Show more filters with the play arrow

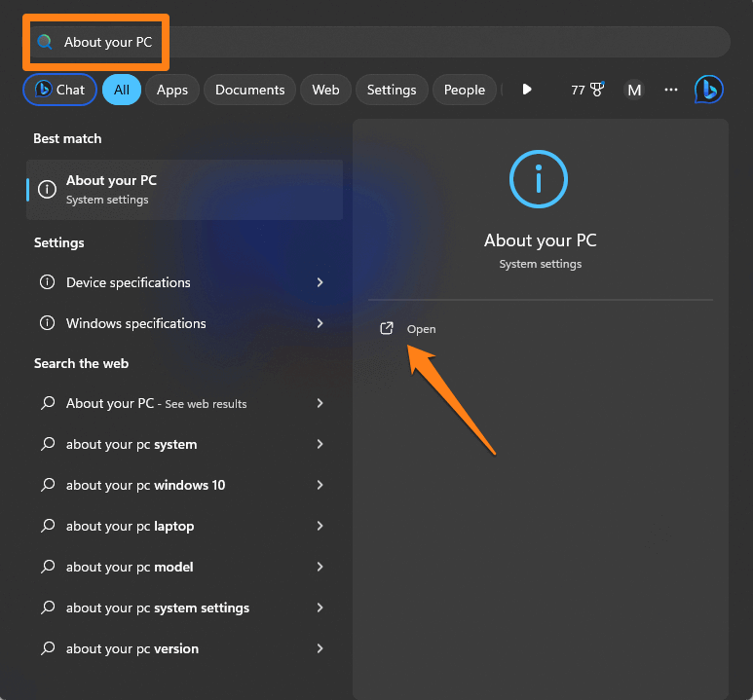(x=527, y=90)
